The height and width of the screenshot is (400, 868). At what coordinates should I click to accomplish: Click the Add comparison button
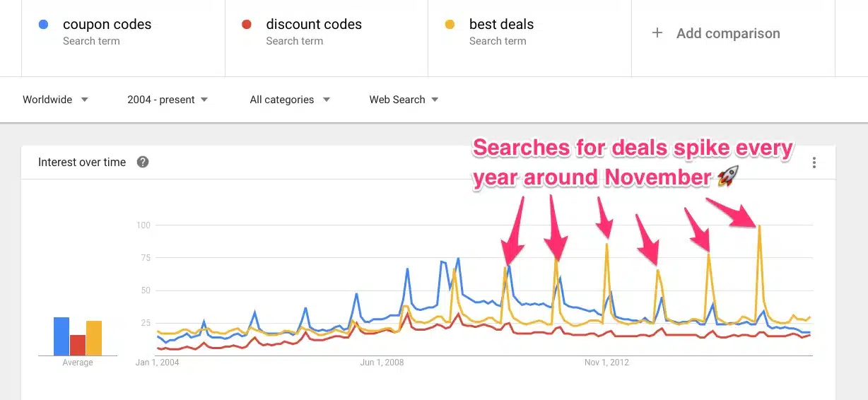coord(728,33)
